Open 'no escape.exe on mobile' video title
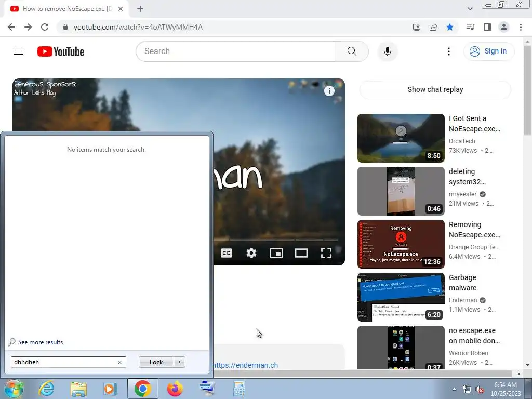The width and height of the screenshot is (532, 399). [x=474, y=336]
